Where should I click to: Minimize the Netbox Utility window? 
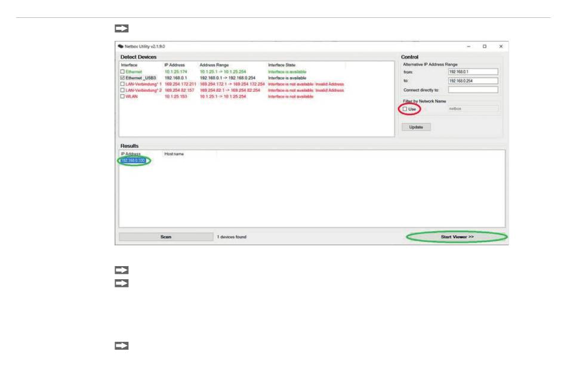pyautogui.click(x=469, y=47)
